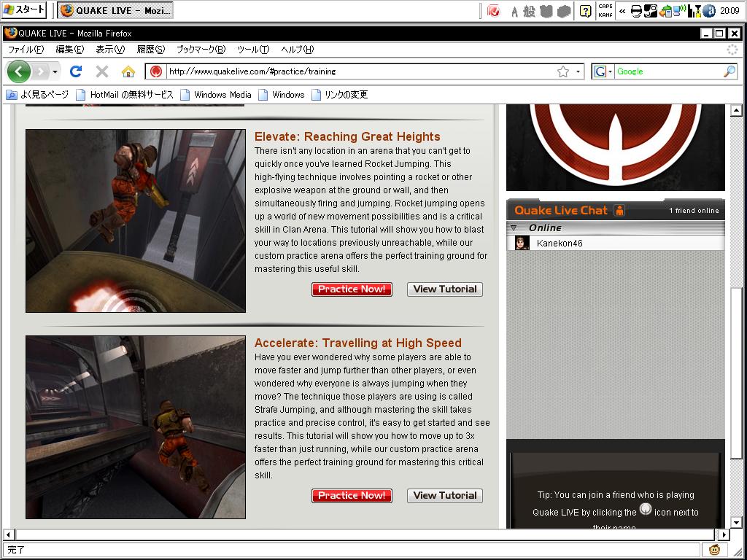747x560 pixels.
Task: Click the IME help question mark icon
Action: (586, 11)
